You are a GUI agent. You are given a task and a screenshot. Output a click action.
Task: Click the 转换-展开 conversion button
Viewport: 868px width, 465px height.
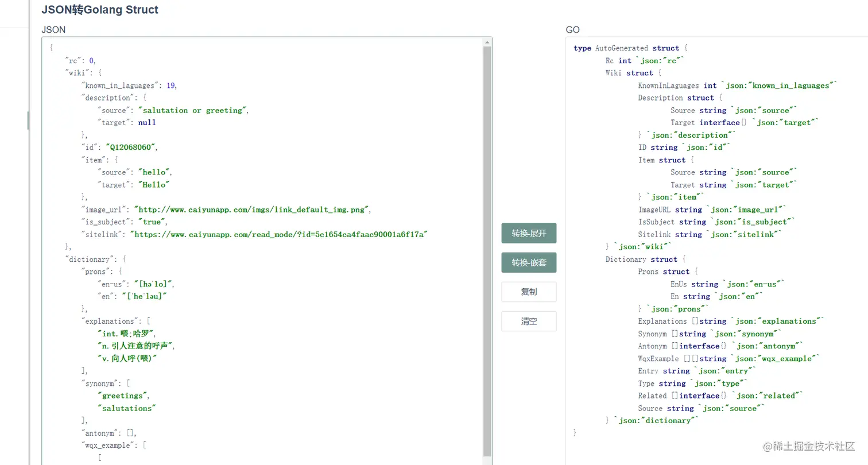coord(528,233)
